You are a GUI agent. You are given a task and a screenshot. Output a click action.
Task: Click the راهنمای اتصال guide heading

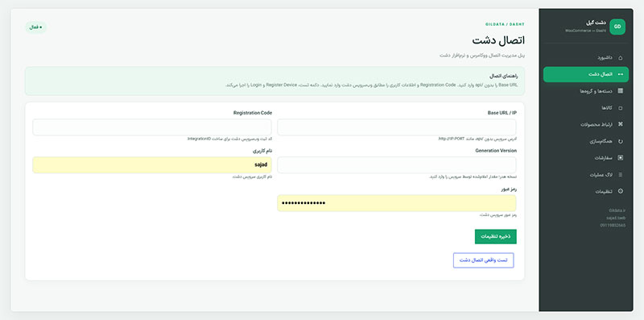(x=504, y=76)
